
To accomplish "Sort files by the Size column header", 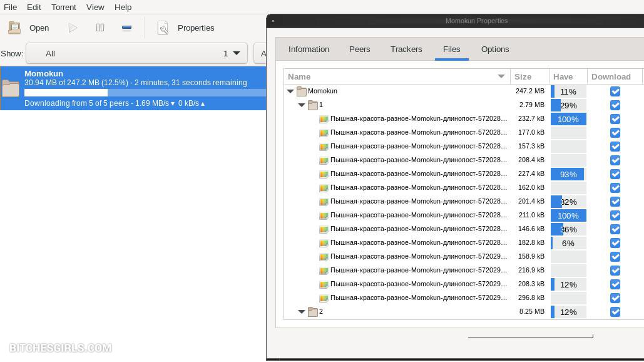I will (x=523, y=76).
